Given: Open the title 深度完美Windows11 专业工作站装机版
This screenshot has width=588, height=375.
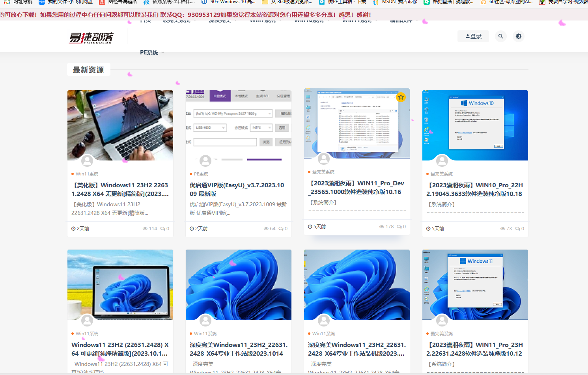Looking at the screenshot, I should tap(357, 349).
